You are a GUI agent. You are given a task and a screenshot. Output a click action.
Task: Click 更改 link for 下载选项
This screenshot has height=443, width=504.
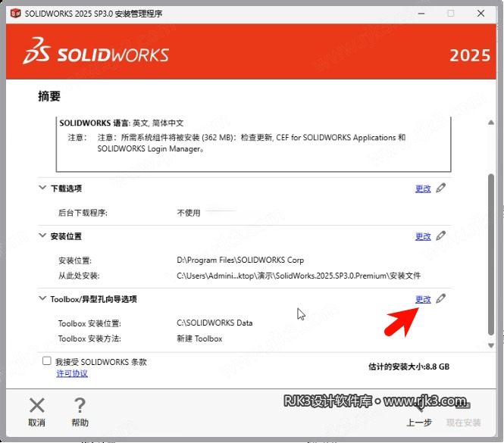[423, 189]
